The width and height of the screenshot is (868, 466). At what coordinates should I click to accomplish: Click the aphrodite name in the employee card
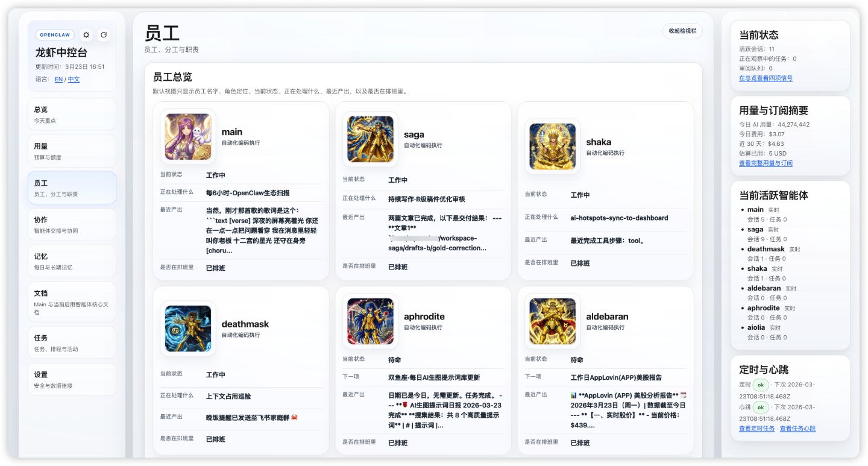[x=424, y=316]
